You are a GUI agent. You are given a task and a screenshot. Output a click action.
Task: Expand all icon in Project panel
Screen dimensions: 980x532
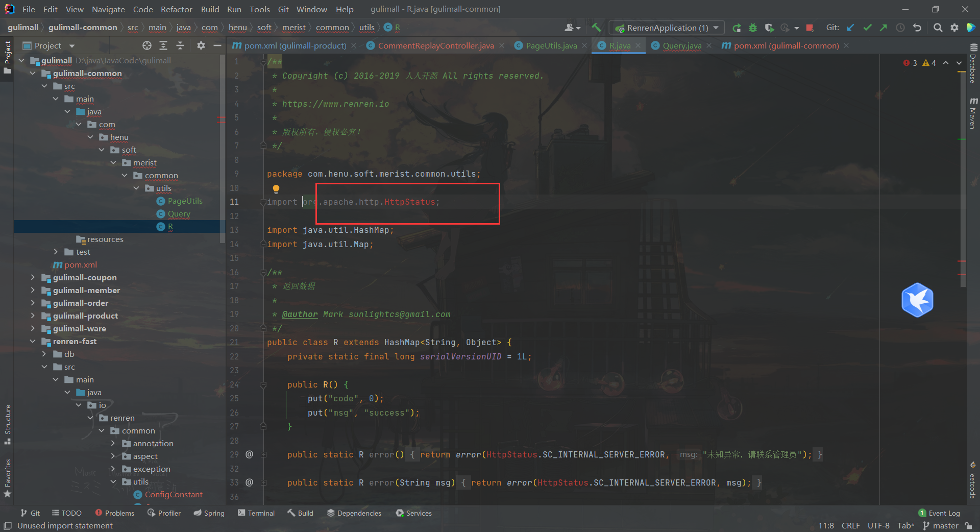(x=163, y=45)
